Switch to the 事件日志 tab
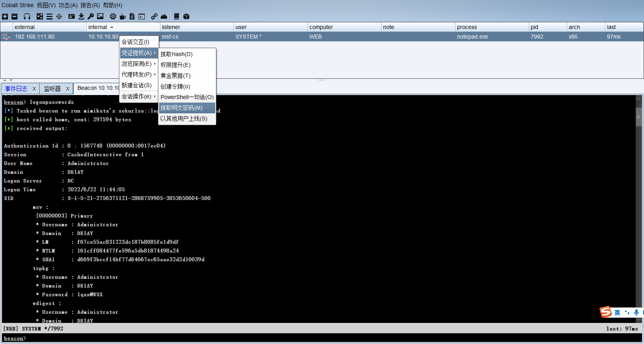The image size is (644, 344). 16,89
